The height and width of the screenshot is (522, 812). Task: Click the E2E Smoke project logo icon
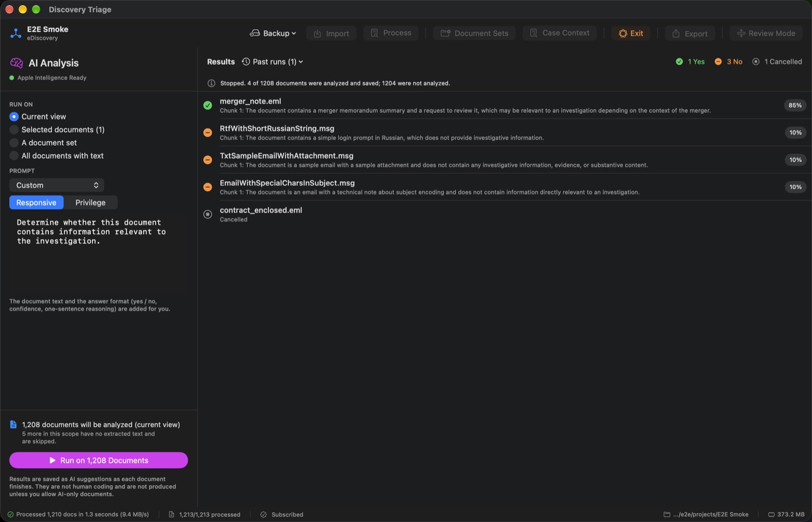[x=16, y=34]
